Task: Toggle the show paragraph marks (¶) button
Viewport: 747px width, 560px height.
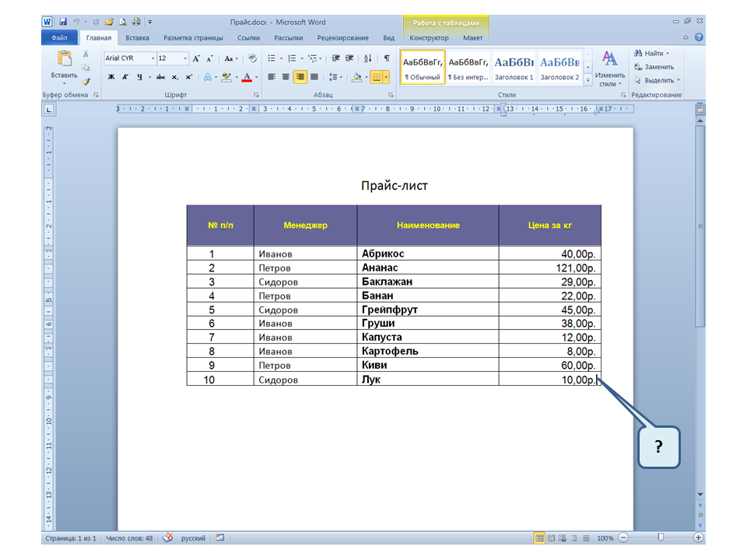Action: 387,58
